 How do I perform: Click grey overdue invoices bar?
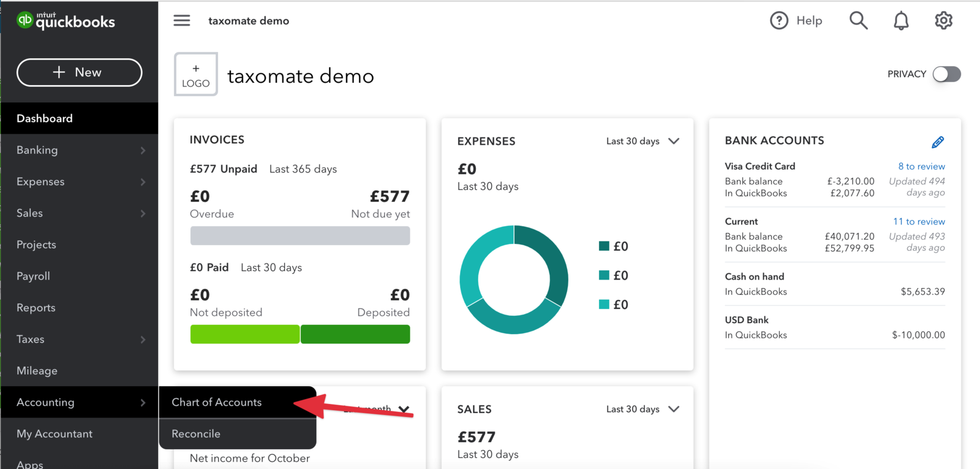click(x=300, y=235)
